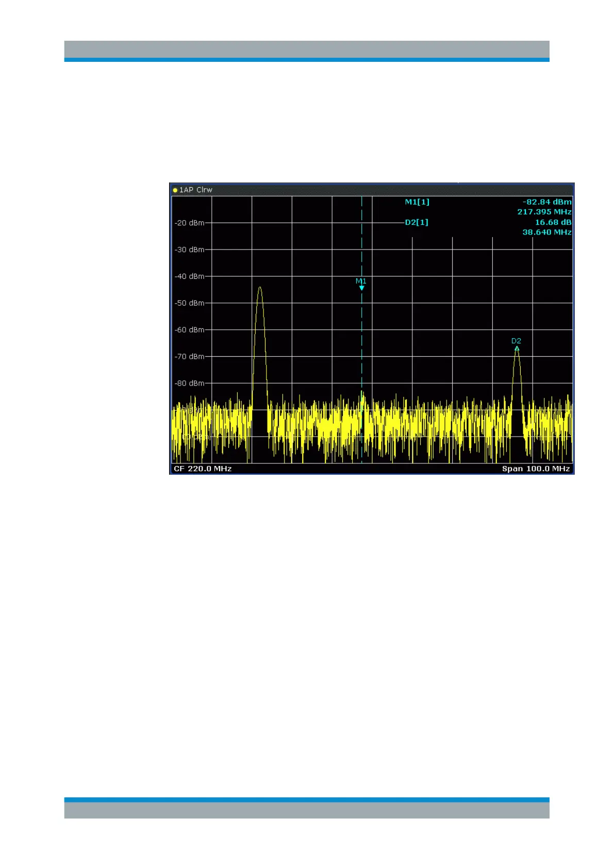This screenshot has width=614, height=868.
Task: Select the D2 delta marker on the peak
Action: click(x=517, y=349)
